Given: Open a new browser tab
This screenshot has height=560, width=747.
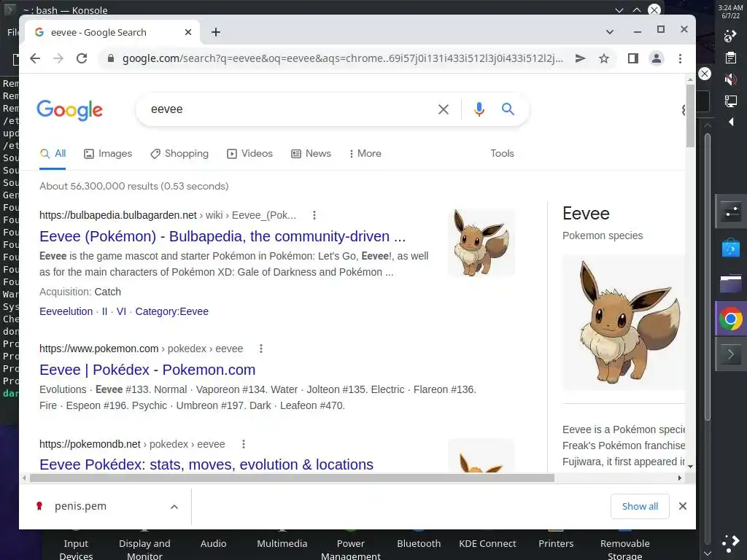Looking at the screenshot, I should point(216,32).
